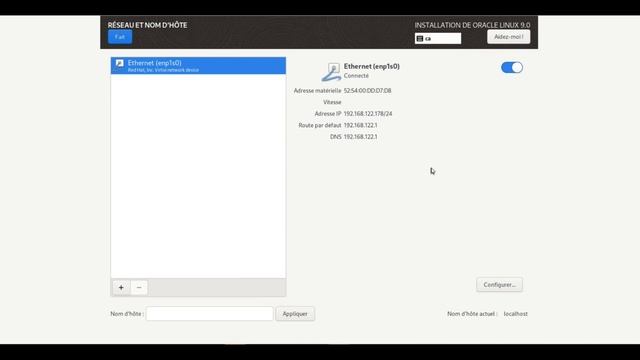Toggle the Ethernet (enp1s0) connection switch

click(512, 67)
